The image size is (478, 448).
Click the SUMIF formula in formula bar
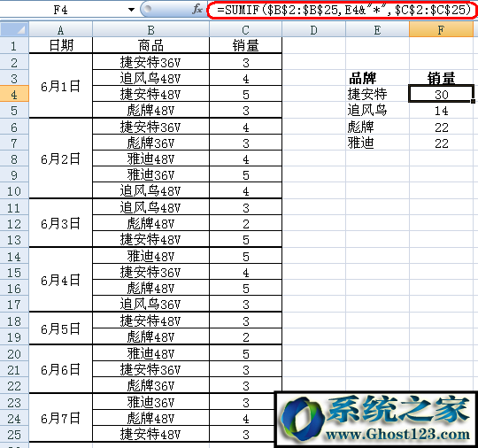coord(343,10)
